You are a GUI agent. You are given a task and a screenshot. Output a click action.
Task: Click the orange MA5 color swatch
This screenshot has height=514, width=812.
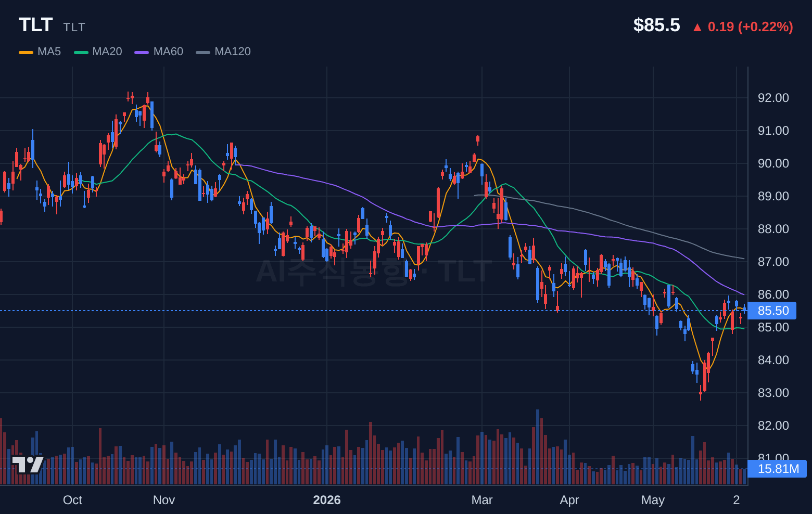click(26, 52)
